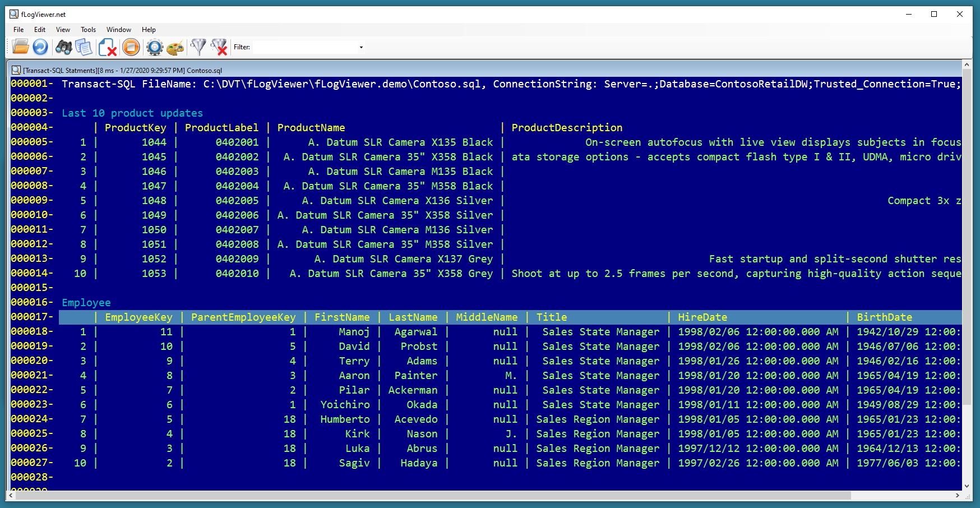The height and width of the screenshot is (508, 980).
Task: Click the vertical scrollbar up arrow
Action: click(967, 65)
